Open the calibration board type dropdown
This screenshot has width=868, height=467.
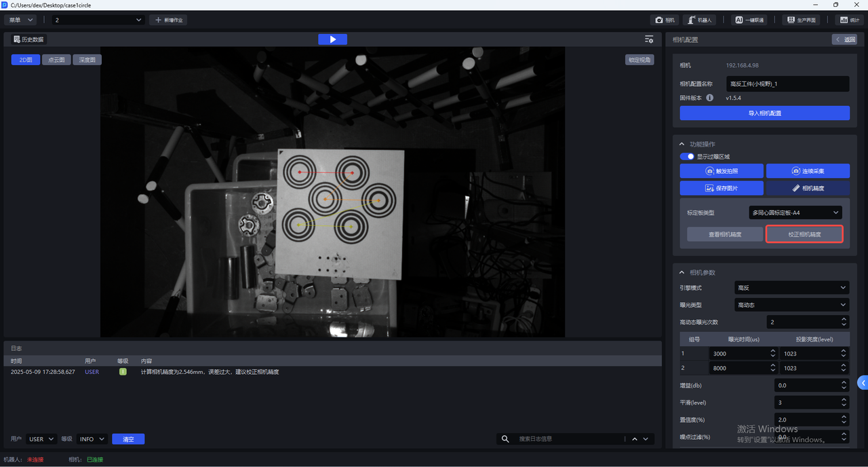coord(795,212)
